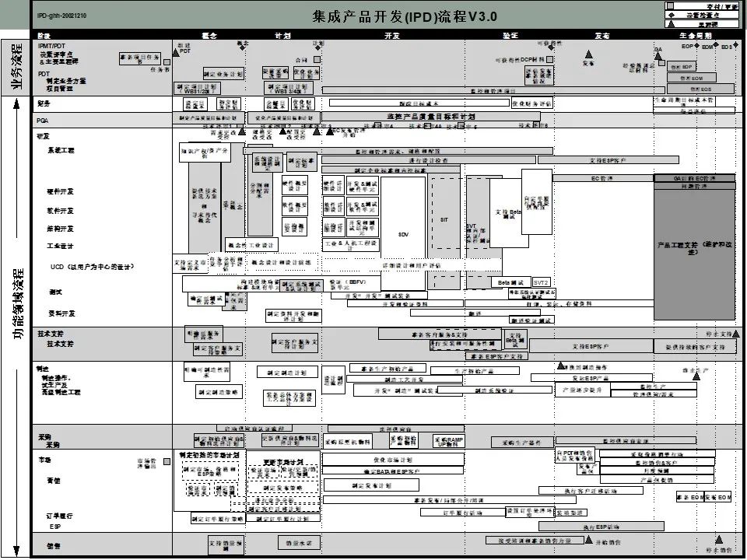The image size is (747, 560).
Task: Click the GA triangle milestone
Action: point(658,56)
